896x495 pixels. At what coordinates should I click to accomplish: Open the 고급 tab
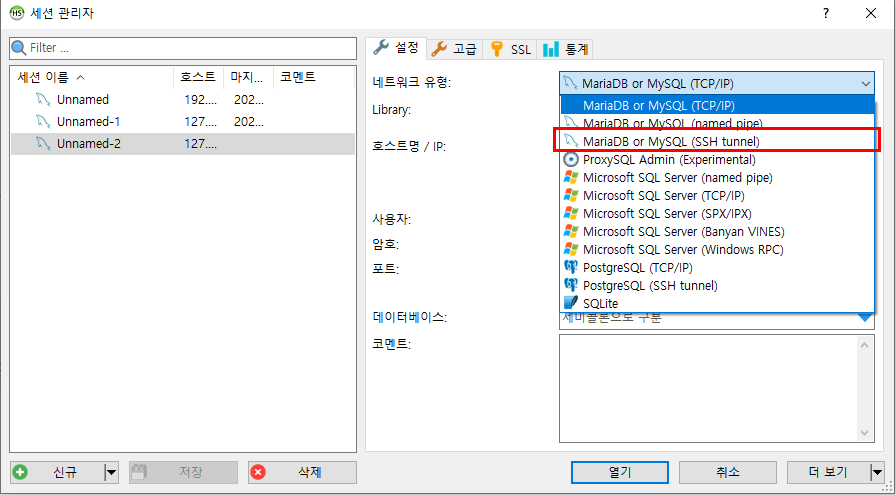(455, 50)
